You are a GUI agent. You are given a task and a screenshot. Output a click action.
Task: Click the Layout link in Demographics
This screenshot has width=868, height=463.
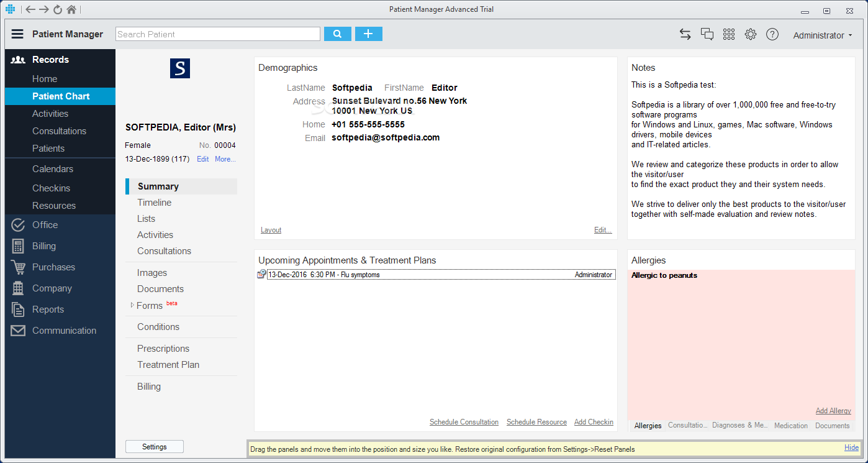(x=271, y=230)
